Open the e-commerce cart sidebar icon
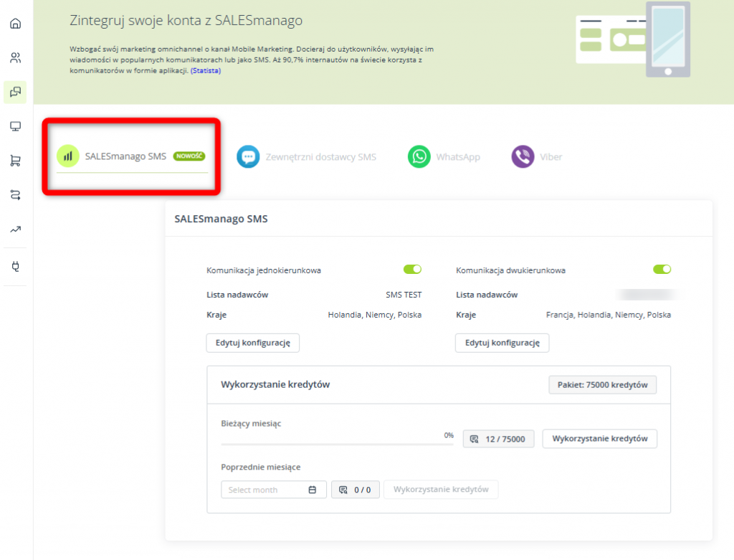Viewport: 734px width, 560px height. 16,161
